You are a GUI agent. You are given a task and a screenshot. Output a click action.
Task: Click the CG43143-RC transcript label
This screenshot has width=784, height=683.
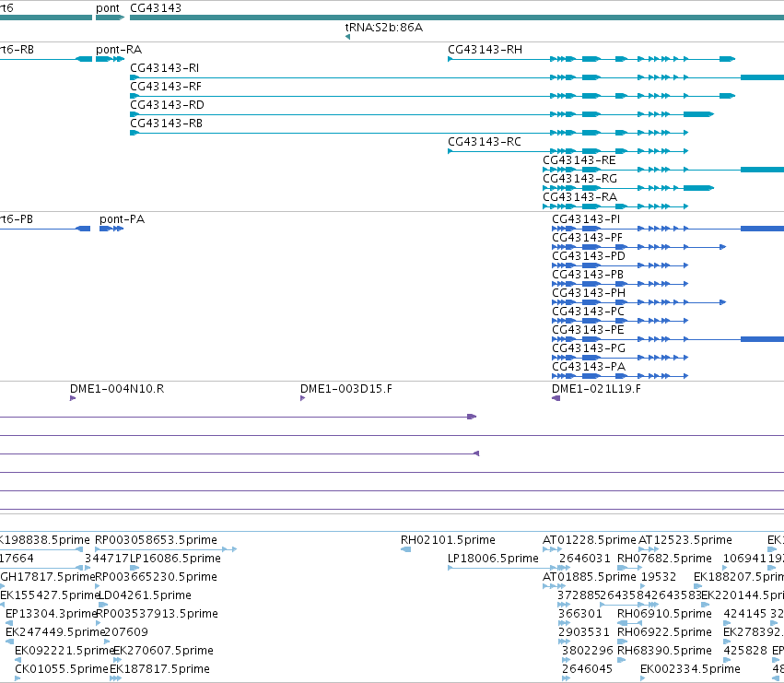(x=485, y=142)
